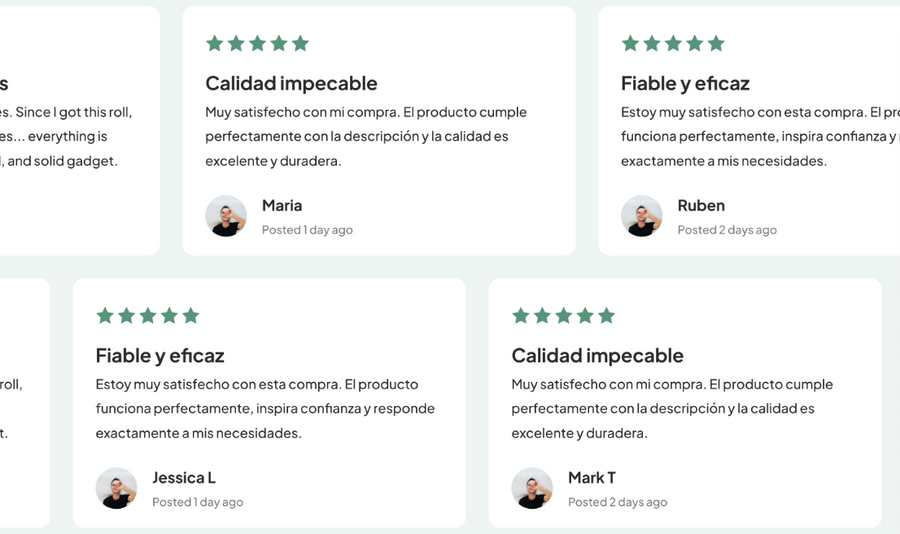Open Jessica L's avatar image
The width and height of the screenshot is (900, 534).
pos(116,488)
